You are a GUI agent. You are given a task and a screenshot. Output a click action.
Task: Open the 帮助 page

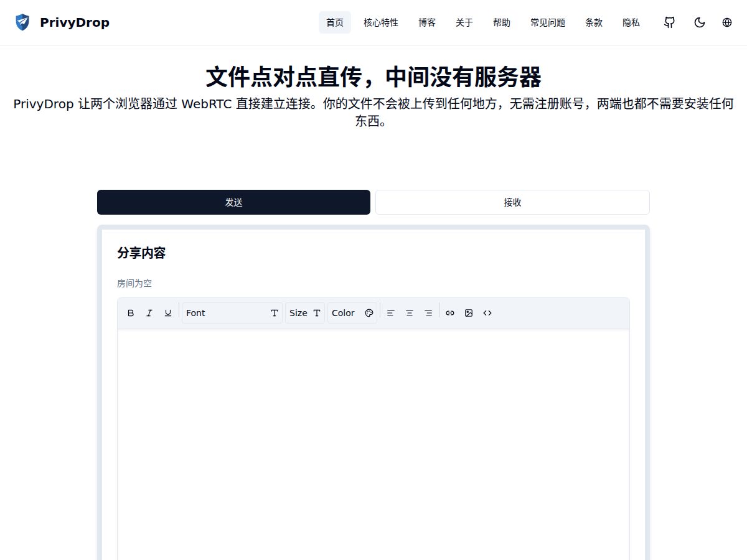pos(502,22)
